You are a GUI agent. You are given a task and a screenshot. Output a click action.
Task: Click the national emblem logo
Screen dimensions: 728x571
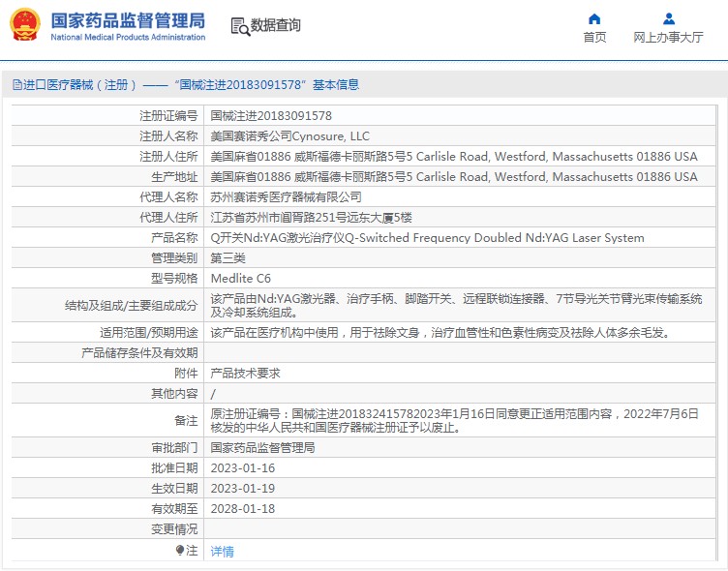(x=25, y=25)
